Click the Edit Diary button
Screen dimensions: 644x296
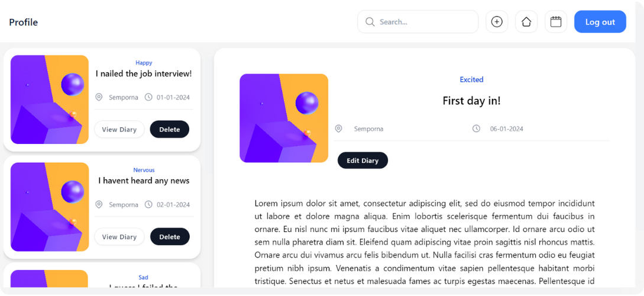363,160
